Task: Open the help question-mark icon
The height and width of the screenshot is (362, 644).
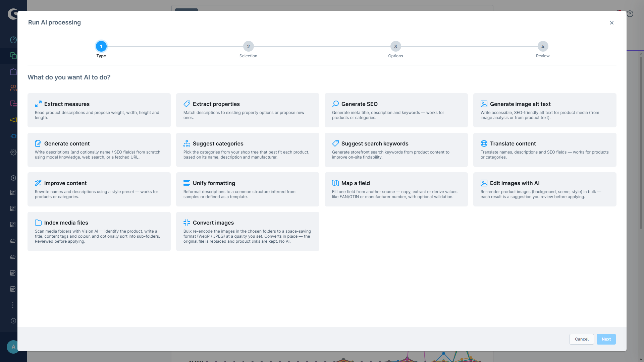Action: (630, 14)
